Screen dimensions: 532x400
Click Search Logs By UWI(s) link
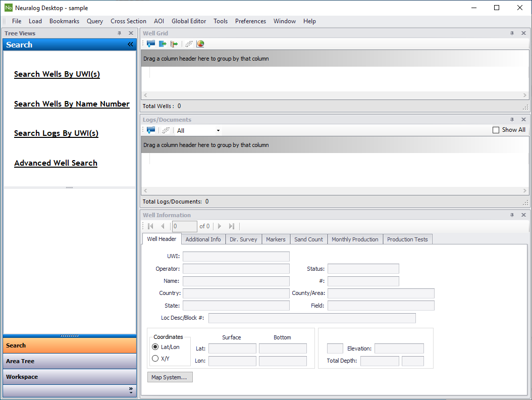56,133
